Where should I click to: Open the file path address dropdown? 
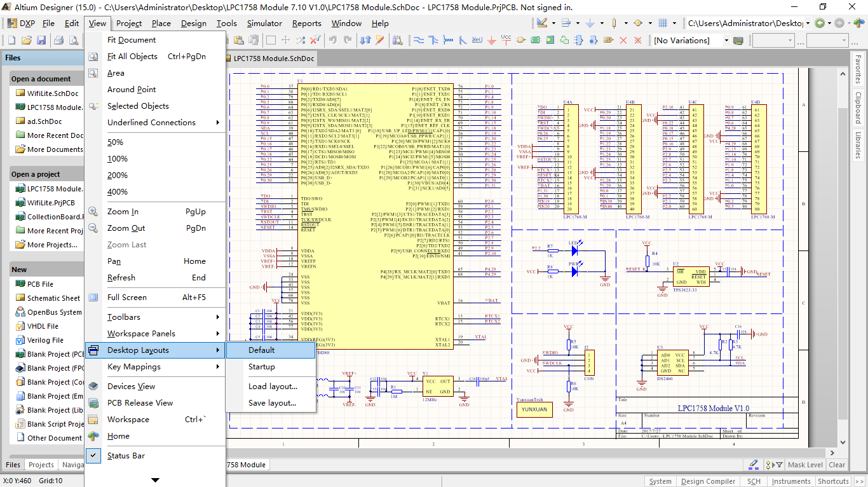808,23
